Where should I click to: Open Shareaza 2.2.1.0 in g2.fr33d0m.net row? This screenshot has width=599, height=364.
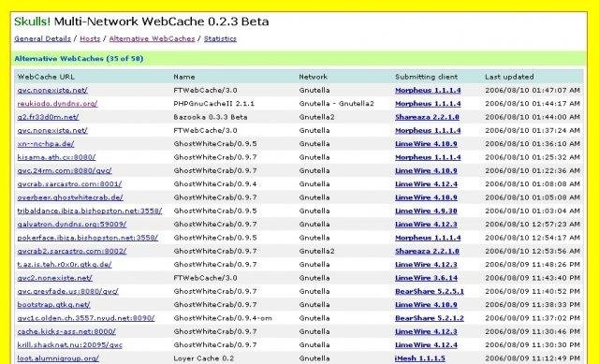tap(427, 117)
